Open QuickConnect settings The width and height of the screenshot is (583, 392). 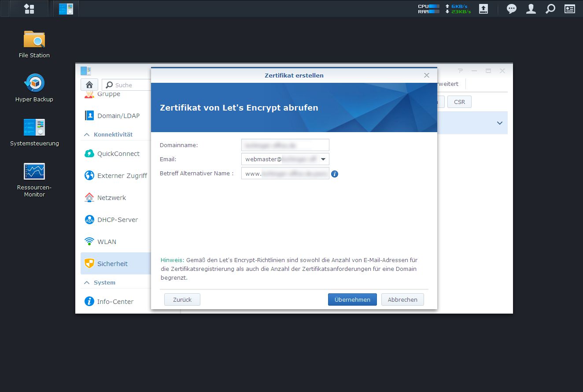116,154
